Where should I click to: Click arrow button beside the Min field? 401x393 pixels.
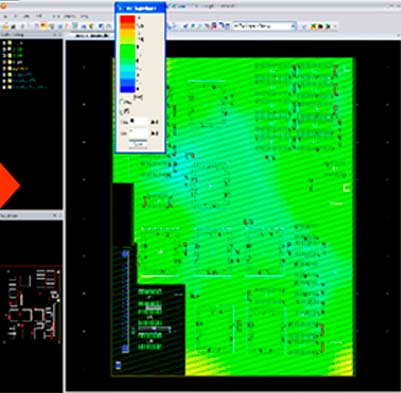(x=154, y=133)
